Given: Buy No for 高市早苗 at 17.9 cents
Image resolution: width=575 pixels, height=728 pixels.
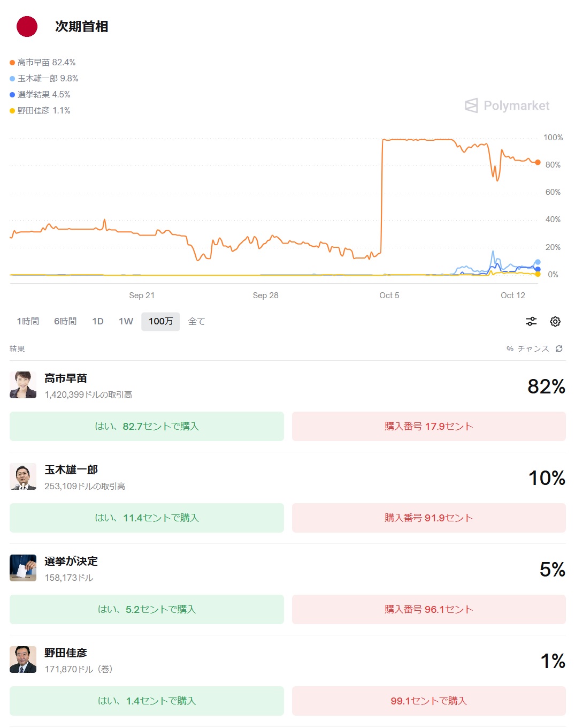Looking at the screenshot, I should (428, 426).
